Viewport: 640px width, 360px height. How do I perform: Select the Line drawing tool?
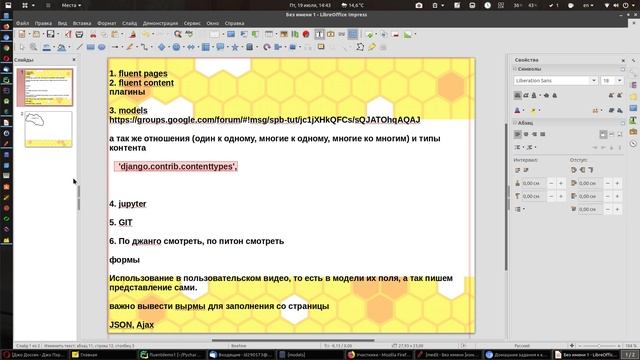click(80, 47)
